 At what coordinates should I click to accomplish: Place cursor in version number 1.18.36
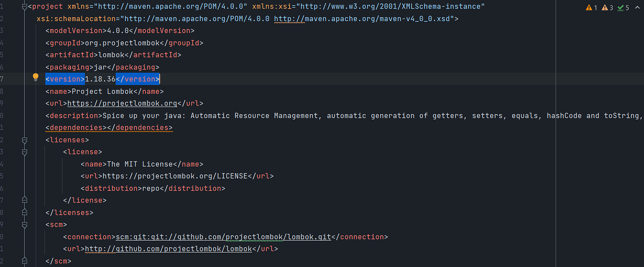click(x=100, y=79)
